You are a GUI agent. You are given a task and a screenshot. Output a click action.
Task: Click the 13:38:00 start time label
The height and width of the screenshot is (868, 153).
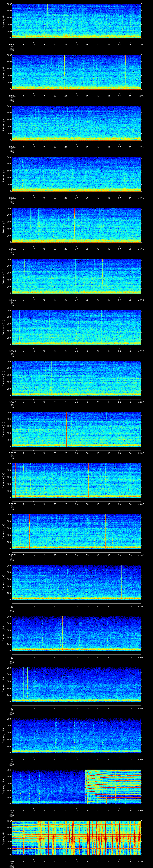pyautogui.click(x=12, y=453)
